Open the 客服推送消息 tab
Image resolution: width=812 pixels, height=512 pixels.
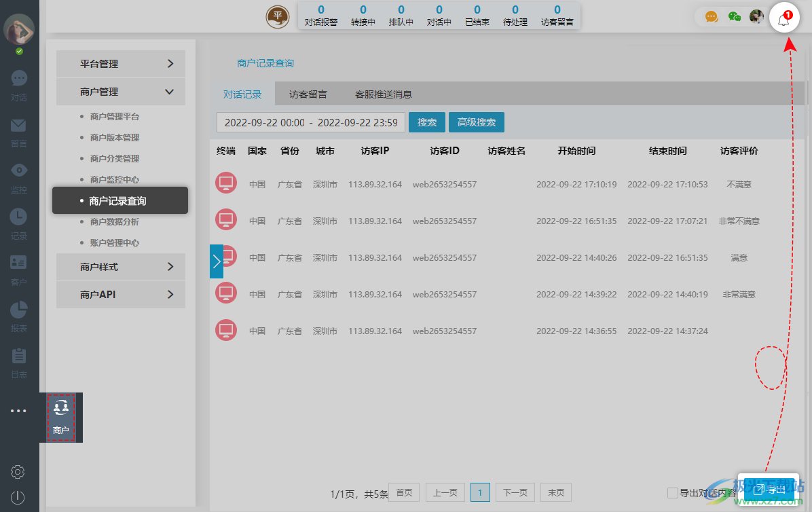click(x=382, y=95)
